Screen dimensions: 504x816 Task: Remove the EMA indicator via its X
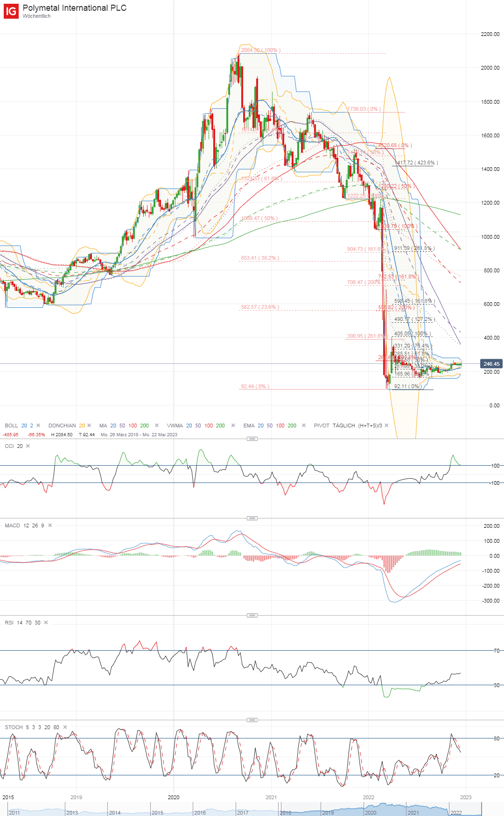tap(304, 426)
